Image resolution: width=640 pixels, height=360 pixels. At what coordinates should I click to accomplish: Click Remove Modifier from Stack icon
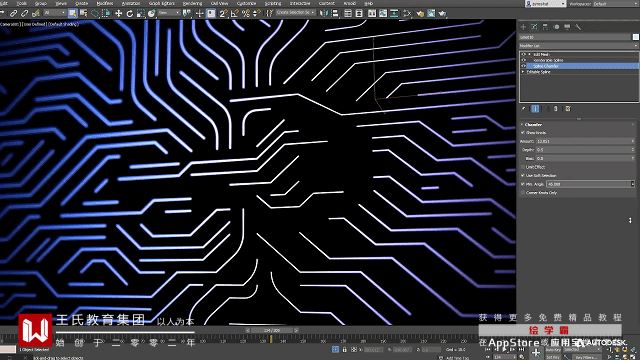(556, 109)
